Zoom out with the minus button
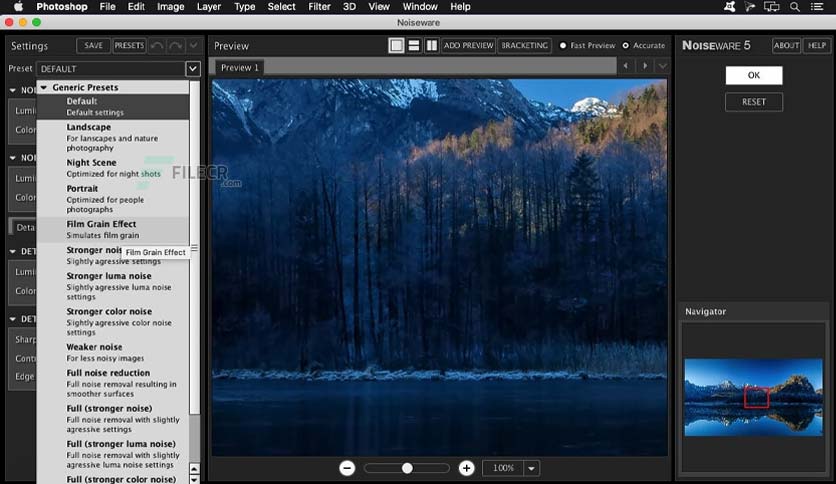The width and height of the screenshot is (836, 484). 347,468
